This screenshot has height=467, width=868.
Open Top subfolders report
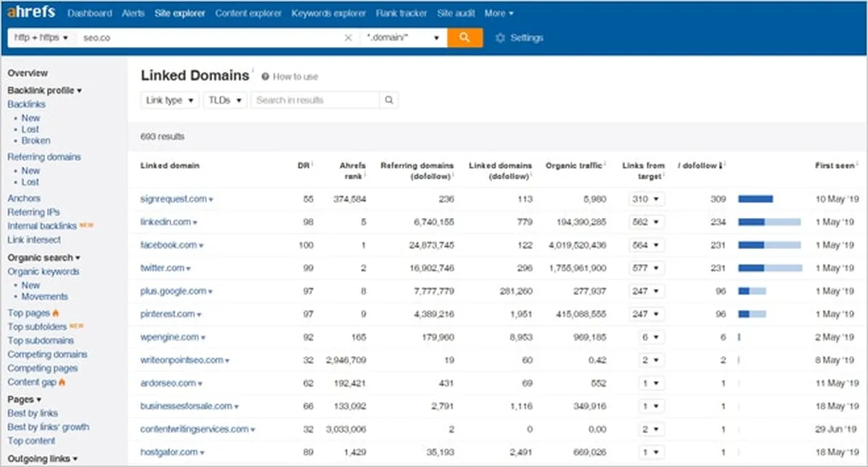[36, 327]
